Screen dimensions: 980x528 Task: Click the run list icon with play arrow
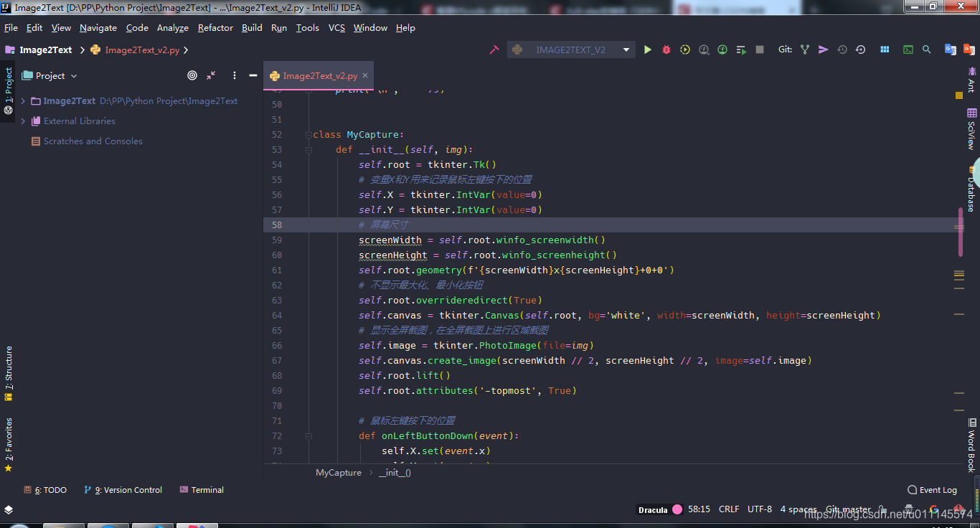pos(741,49)
